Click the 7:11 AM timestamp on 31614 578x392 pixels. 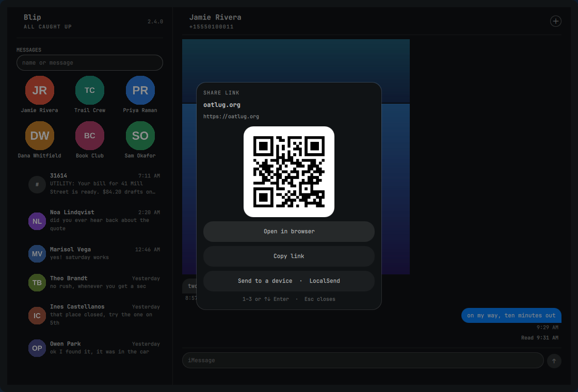[x=149, y=176]
